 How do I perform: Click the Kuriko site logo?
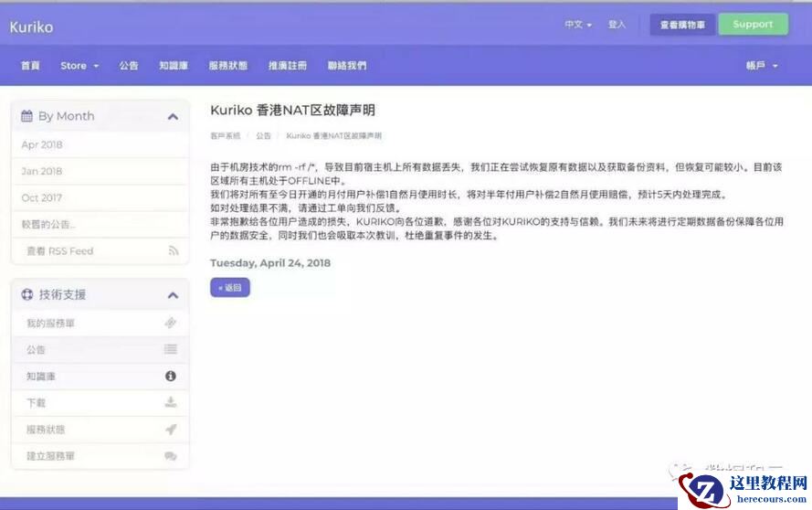click(x=31, y=27)
